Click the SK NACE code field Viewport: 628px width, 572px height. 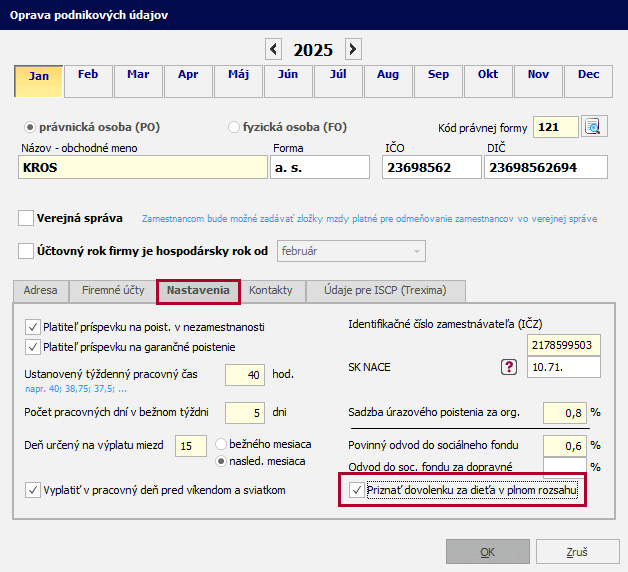(x=563, y=367)
